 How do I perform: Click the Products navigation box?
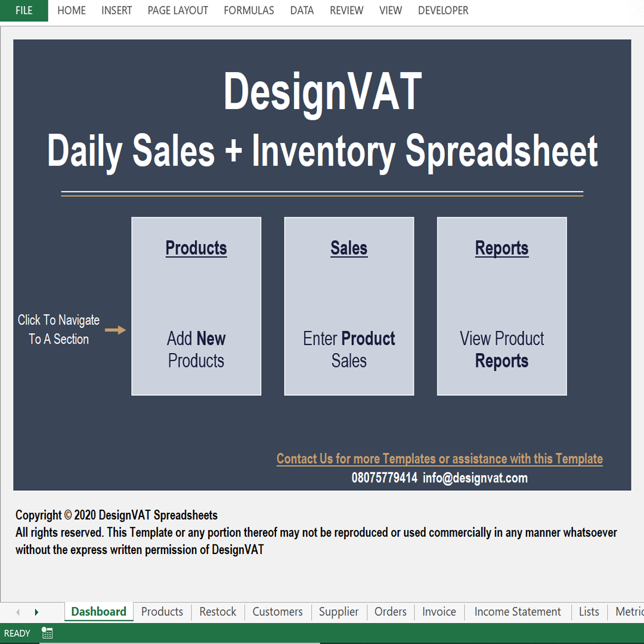coord(196,306)
